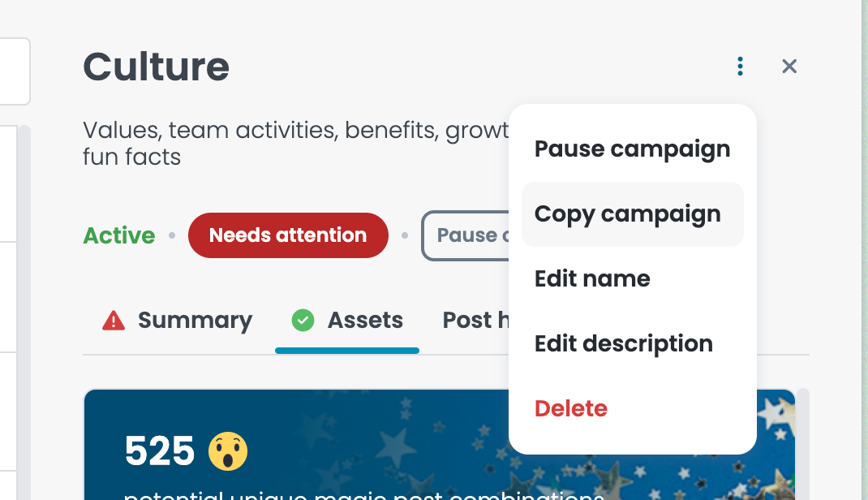Click the assets list vertical scrollbar
868x500 pixels.
pyautogui.click(x=802, y=444)
